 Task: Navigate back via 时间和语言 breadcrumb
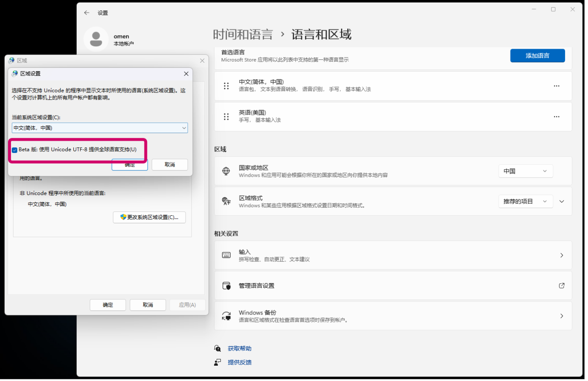point(243,34)
